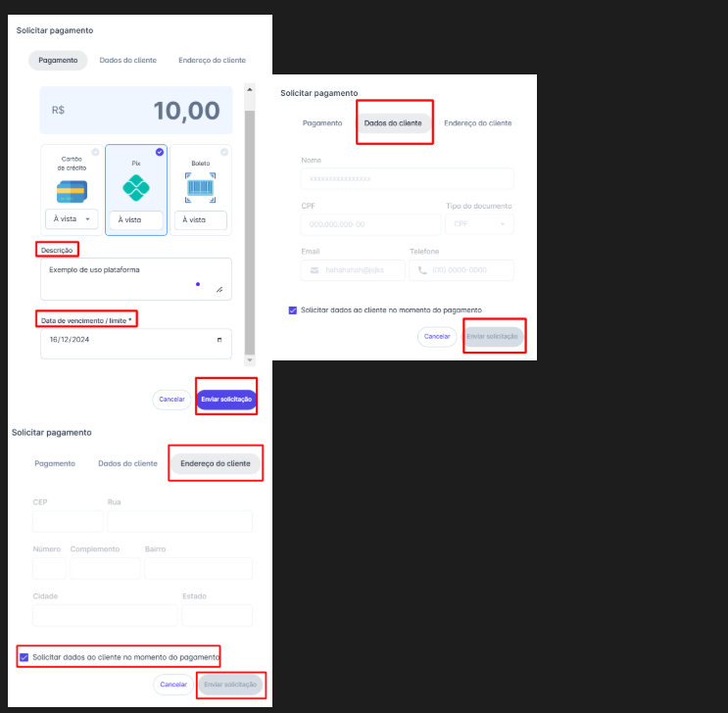Open the À vista selector under Boleto
The width and height of the screenshot is (728, 713).
[x=200, y=220]
